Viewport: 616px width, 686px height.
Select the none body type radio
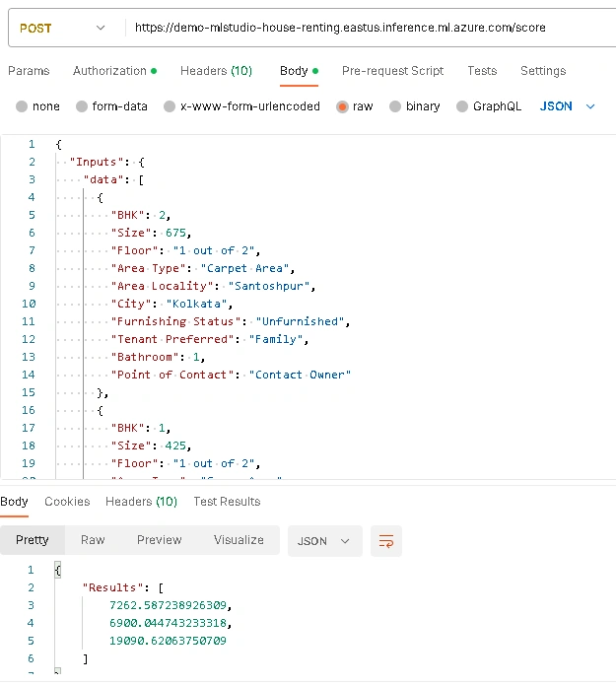[22, 106]
